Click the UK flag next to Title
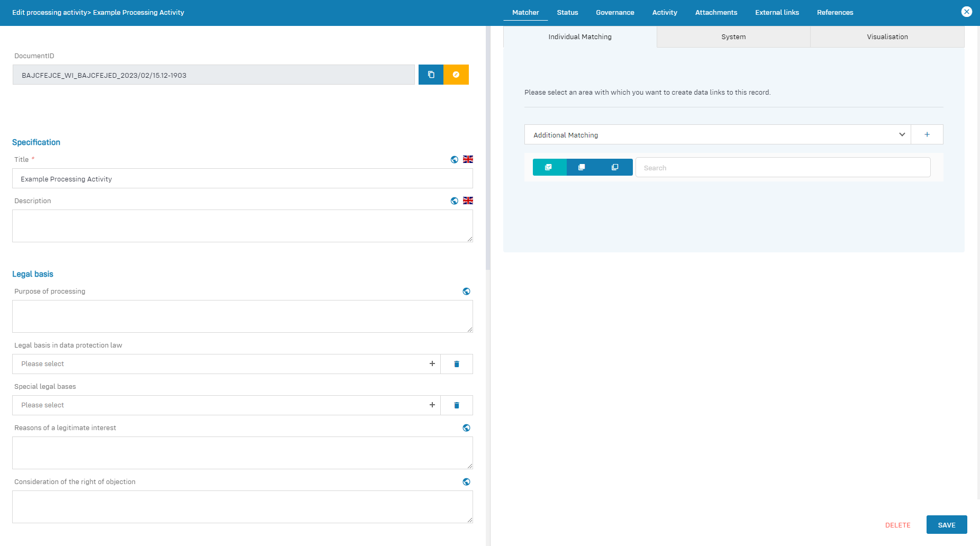The height and width of the screenshot is (546, 980). coord(468,159)
